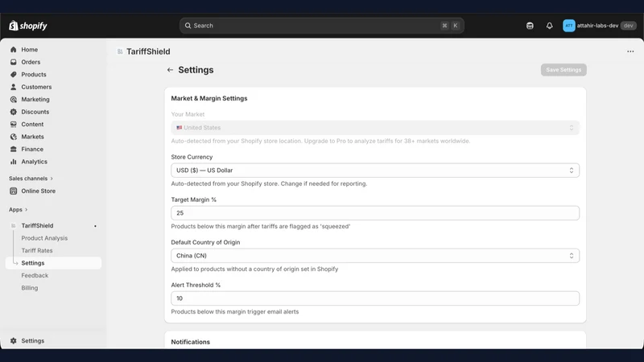Screen dimensions: 644x362
Task: Click the Customers person icon
Action: [x=14, y=87]
